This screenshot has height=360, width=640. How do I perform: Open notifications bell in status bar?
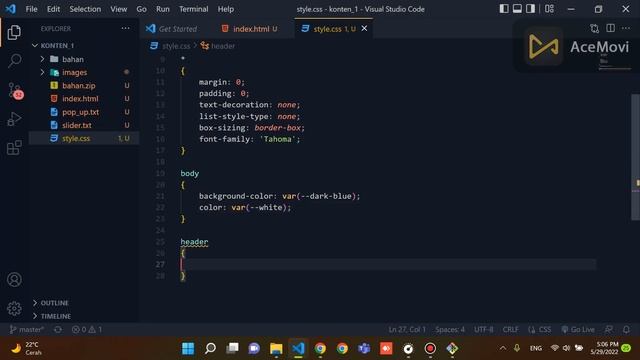[626, 329]
